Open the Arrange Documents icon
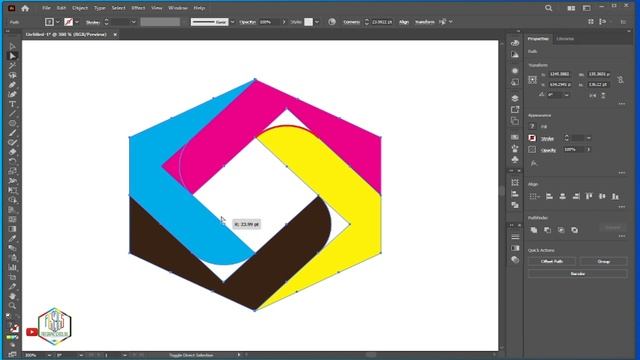640x360 pixels. 571,8
